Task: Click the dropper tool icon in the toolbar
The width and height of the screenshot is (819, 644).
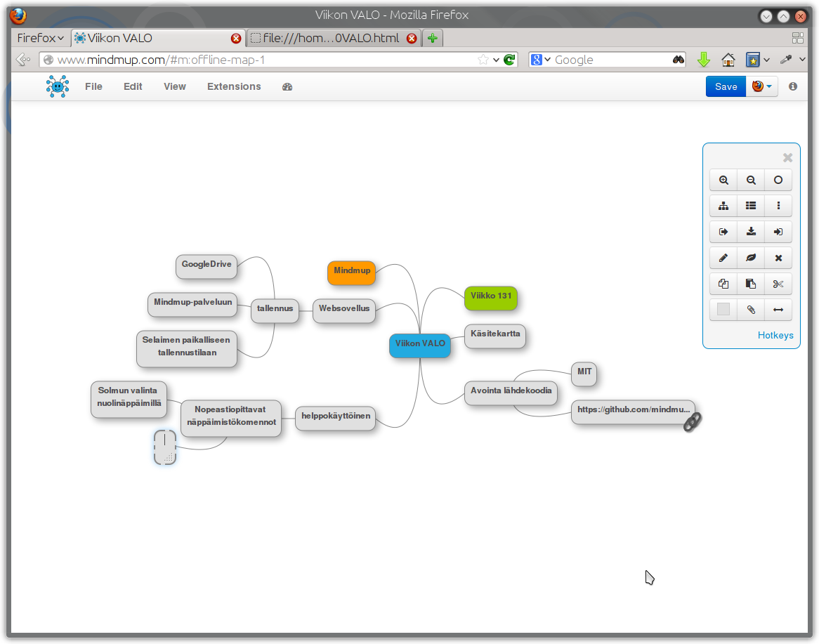Action: (x=786, y=60)
